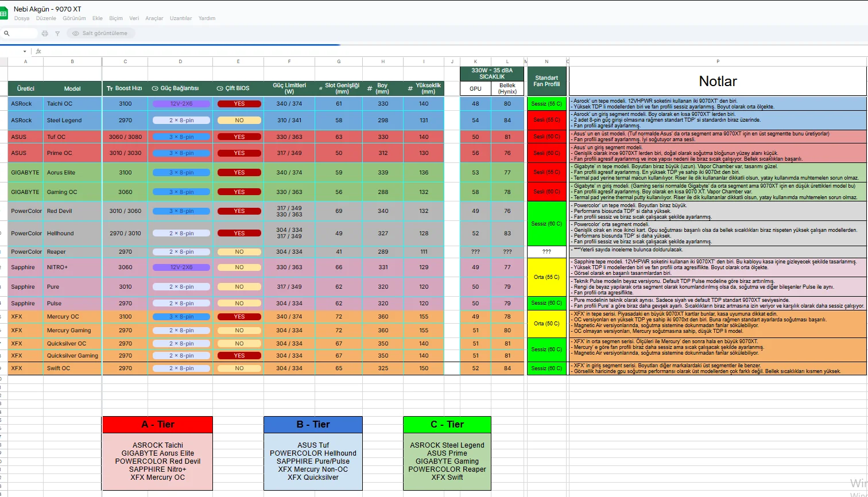868x497 pixels.
Task: Click the number icon beside Yükseklik (mm)
Action: [410, 88]
